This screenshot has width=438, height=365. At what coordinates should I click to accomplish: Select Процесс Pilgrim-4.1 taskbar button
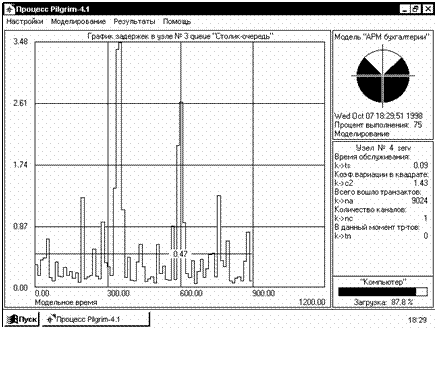tap(96, 319)
